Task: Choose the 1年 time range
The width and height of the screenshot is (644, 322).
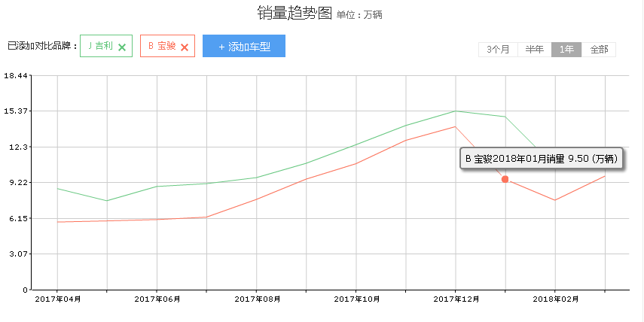Action: [x=566, y=50]
